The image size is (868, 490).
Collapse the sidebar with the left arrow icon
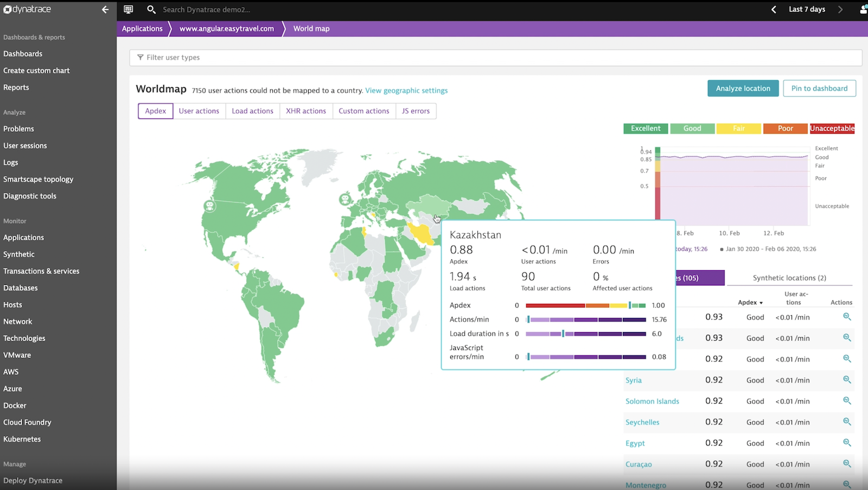coord(105,9)
